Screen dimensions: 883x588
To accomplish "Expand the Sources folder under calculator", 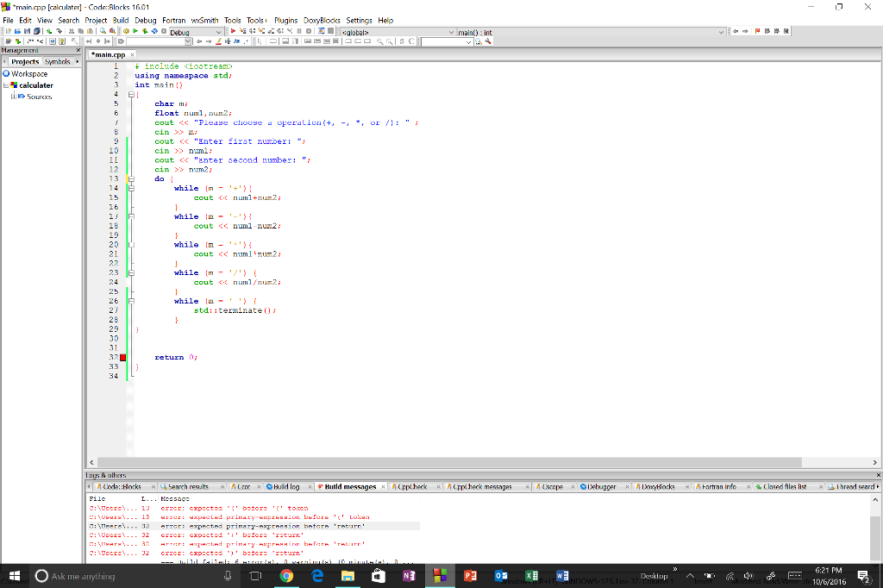I will tap(14, 96).
